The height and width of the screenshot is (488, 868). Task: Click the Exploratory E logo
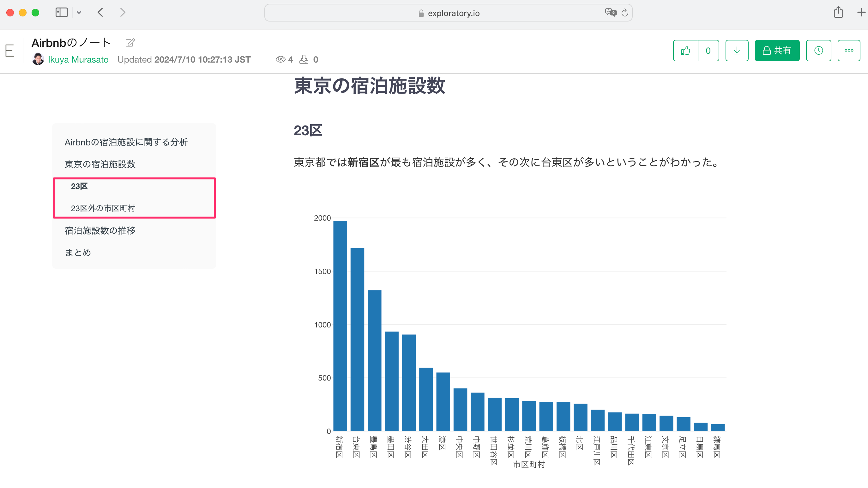9,51
